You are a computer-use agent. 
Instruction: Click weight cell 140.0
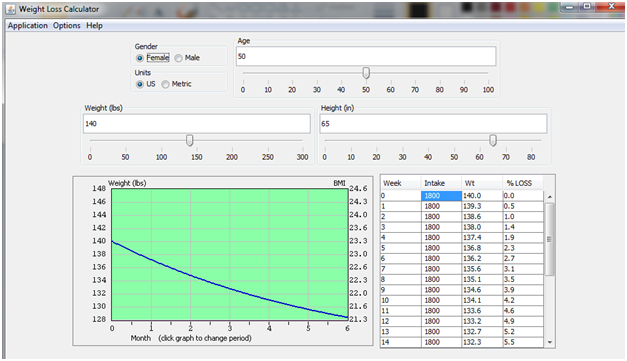482,196
